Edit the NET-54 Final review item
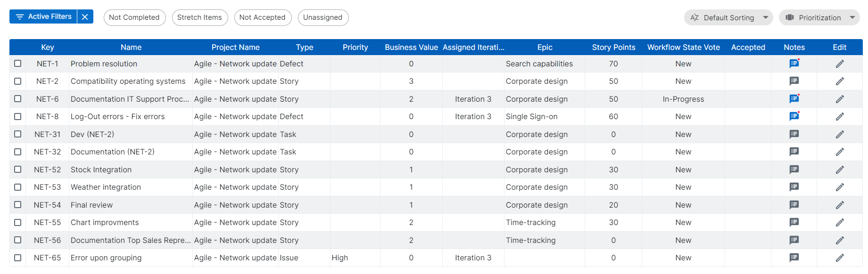The height and width of the screenshot is (274, 868). tap(840, 205)
